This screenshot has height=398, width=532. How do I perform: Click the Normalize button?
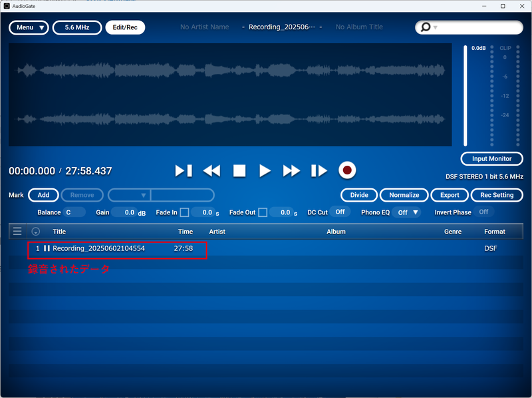click(x=404, y=195)
